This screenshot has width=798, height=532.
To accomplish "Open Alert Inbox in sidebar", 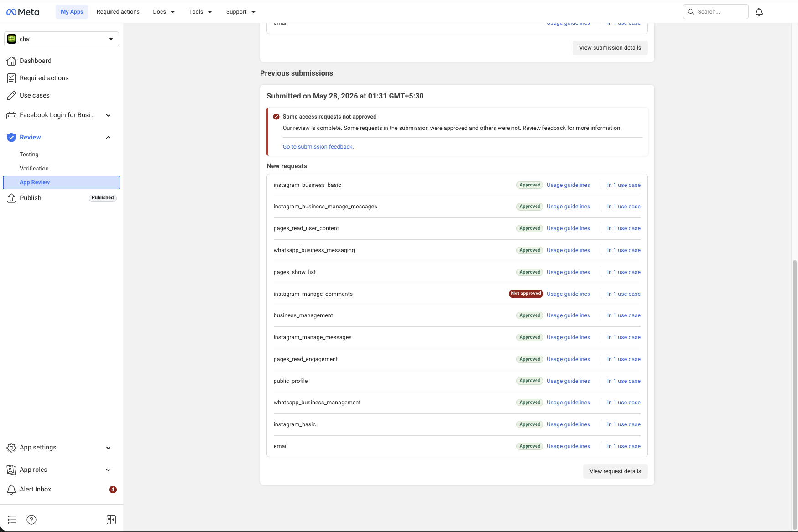I will [36, 489].
